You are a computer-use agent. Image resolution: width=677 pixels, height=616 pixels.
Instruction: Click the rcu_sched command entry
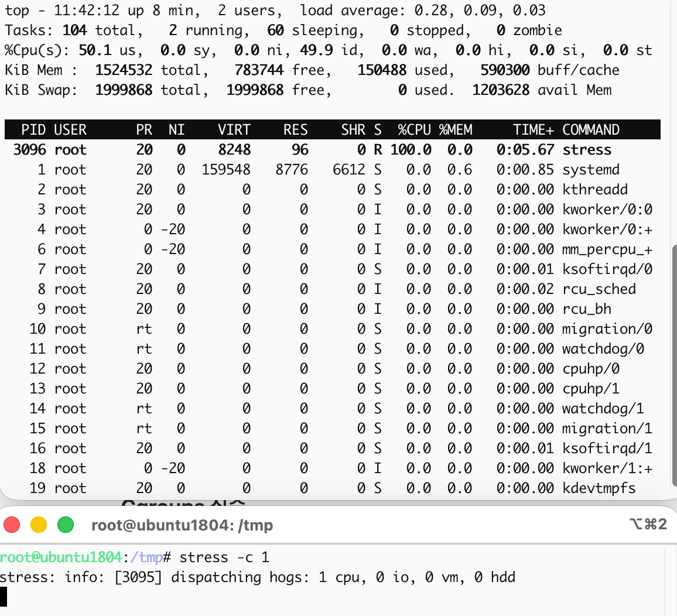pos(599,289)
